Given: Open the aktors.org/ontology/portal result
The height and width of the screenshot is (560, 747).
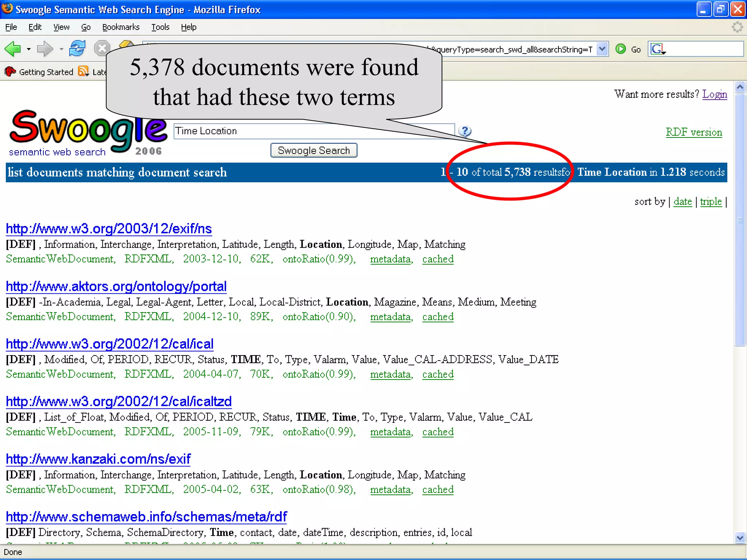Looking at the screenshot, I should click(x=116, y=287).
